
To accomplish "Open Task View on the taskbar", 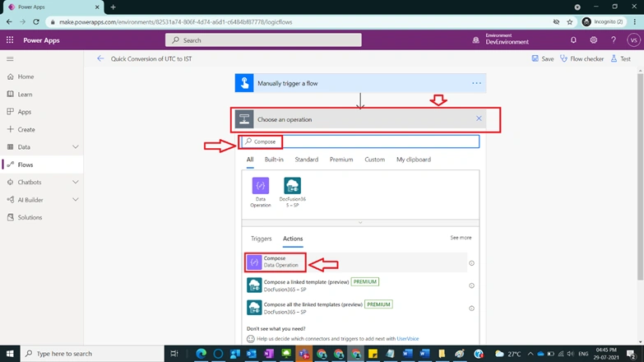I will pos(174,354).
